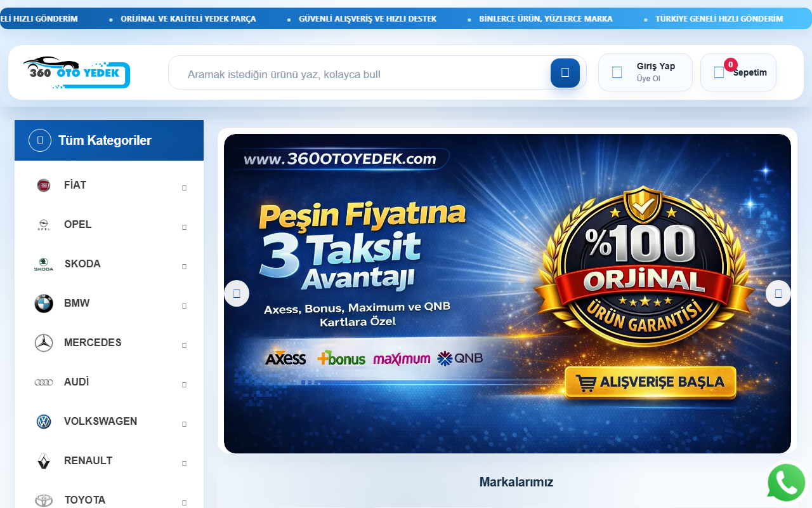Viewport: 812px width, 508px height.
Task: Click ORİJİNAL VE KALİTELİ YEDEK PARÇA text
Action: (x=188, y=19)
